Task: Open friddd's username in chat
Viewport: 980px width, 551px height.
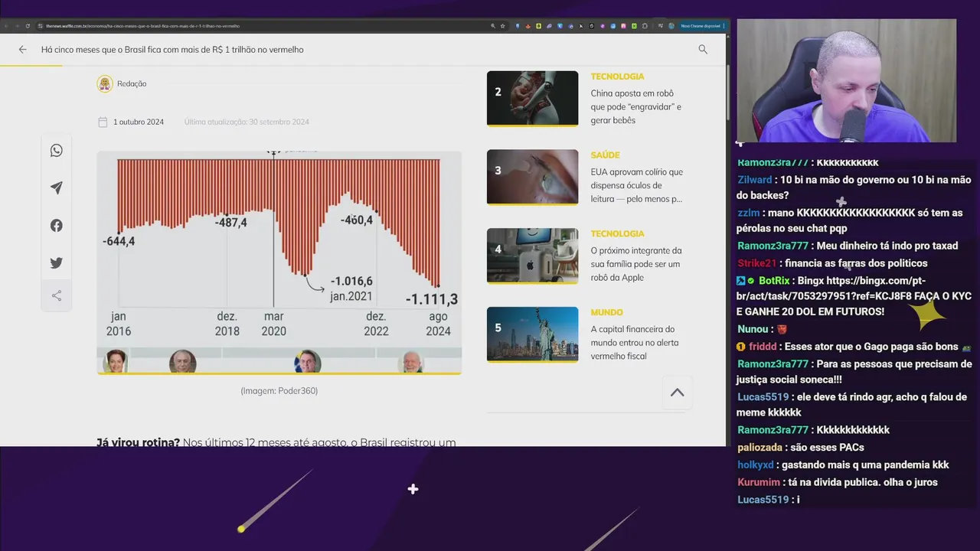Action: (x=763, y=347)
